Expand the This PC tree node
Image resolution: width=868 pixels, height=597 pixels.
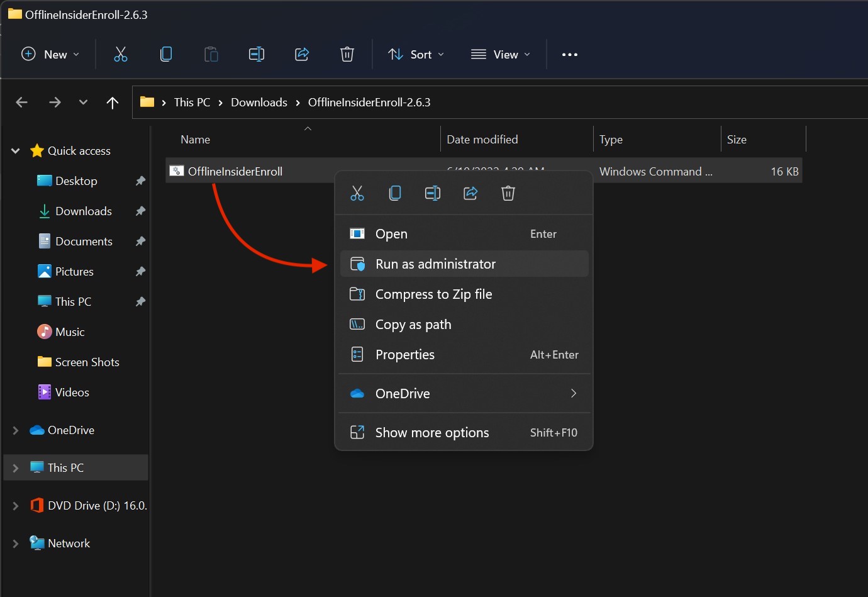pyautogui.click(x=16, y=468)
